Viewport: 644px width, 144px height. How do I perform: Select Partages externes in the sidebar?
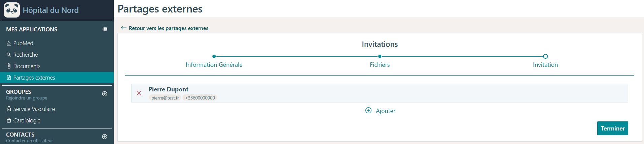coord(57,78)
